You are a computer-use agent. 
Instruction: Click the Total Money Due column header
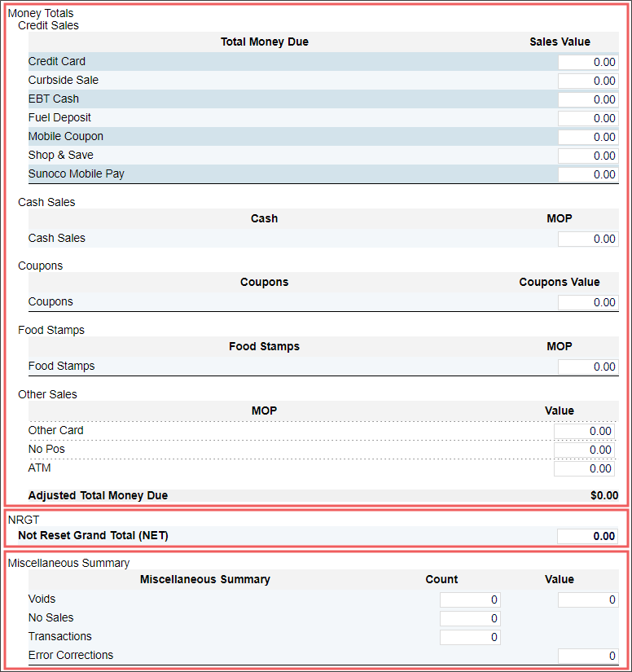tap(265, 42)
